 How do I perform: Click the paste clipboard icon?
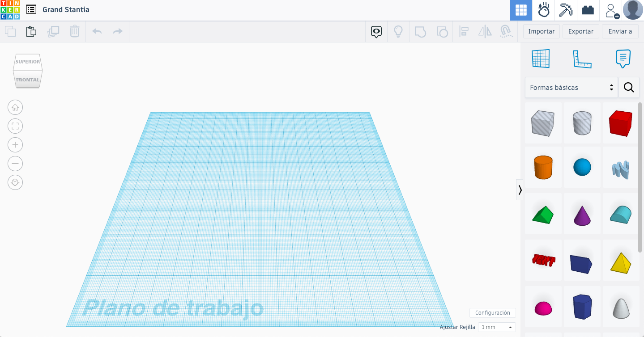(31, 31)
